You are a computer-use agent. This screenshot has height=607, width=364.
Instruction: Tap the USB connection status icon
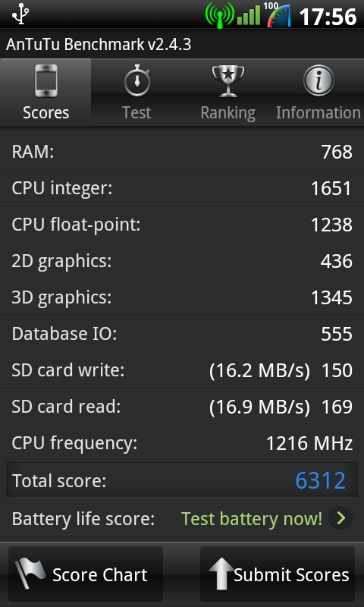pyautogui.click(x=20, y=14)
